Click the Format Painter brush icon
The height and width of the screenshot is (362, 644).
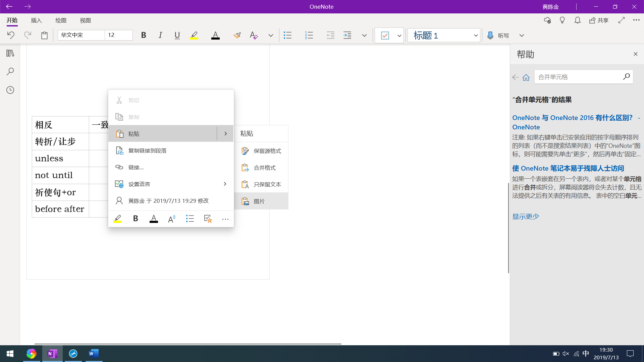click(x=237, y=35)
